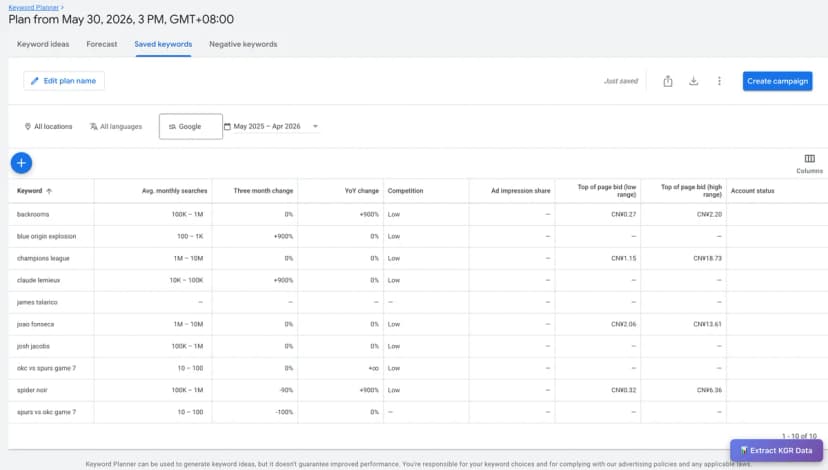Image resolution: width=828 pixels, height=470 pixels.
Task: Select the Saved keywords tab
Action: click(x=163, y=44)
